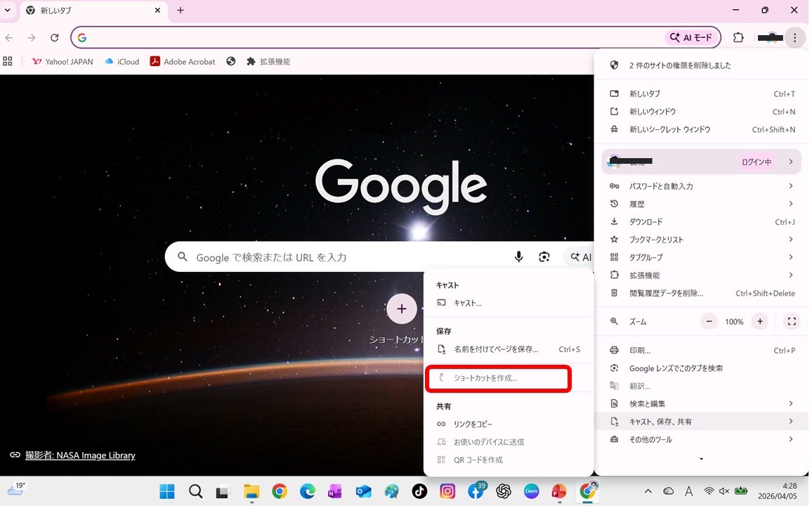
Task: Open TikTok from the Windows taskbar
Action: coord(419,491)
